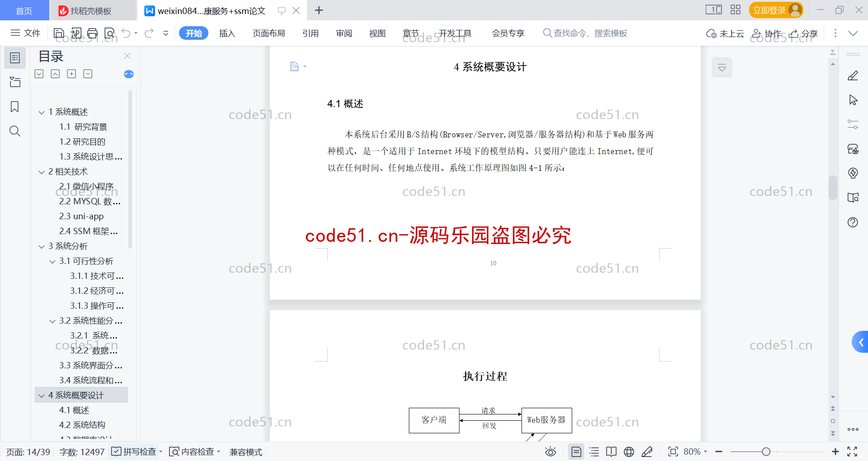868x461 pixels.
Task: Open the 会员专享 tab
Action: [x=508, y=33]
